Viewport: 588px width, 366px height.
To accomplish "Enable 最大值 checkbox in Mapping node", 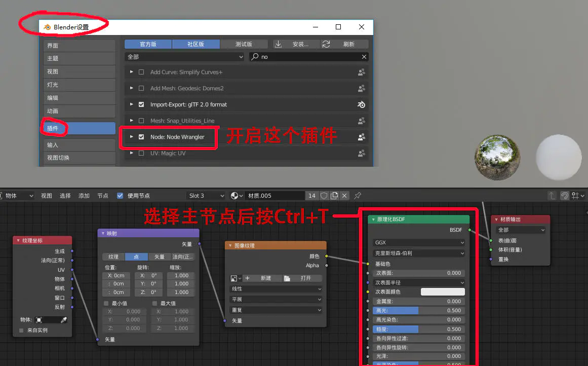I will pyautogui.click(x=154, y=303).
